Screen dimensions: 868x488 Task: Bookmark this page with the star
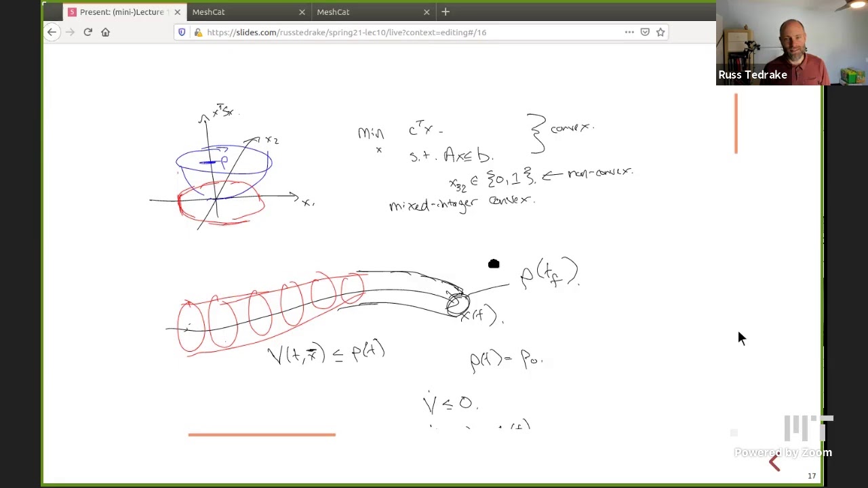(x=660, y=32)
